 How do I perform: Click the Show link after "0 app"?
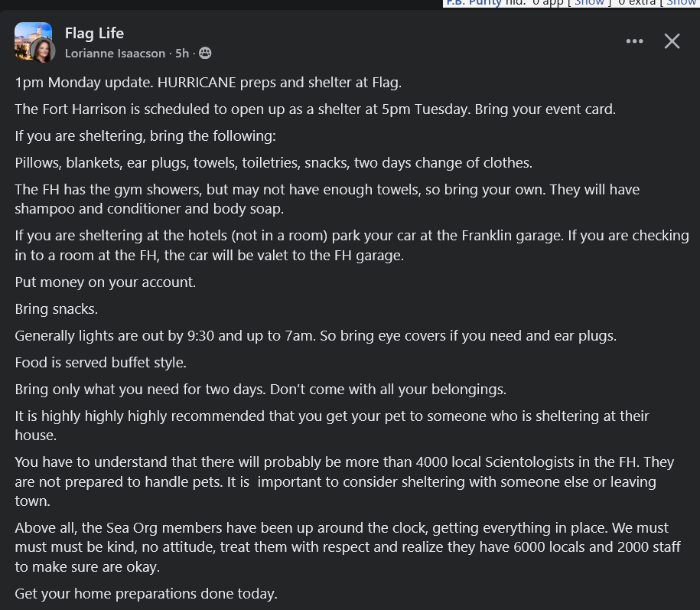(x=589, y=3)
